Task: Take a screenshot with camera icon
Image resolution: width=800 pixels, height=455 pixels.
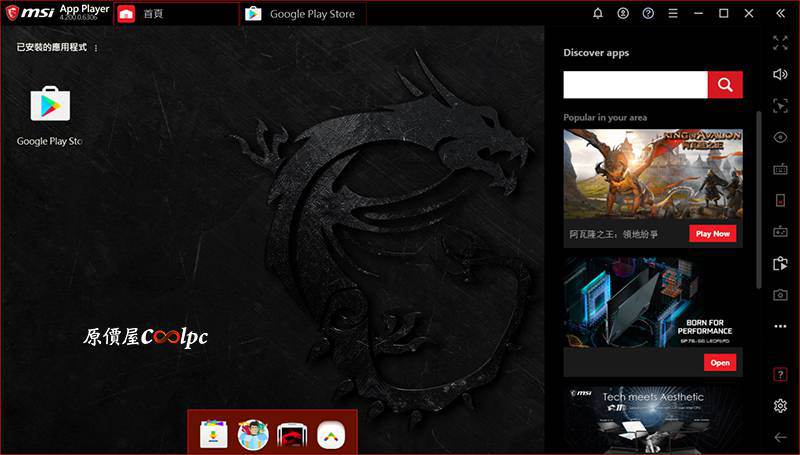Action: [x=780, y=295]
